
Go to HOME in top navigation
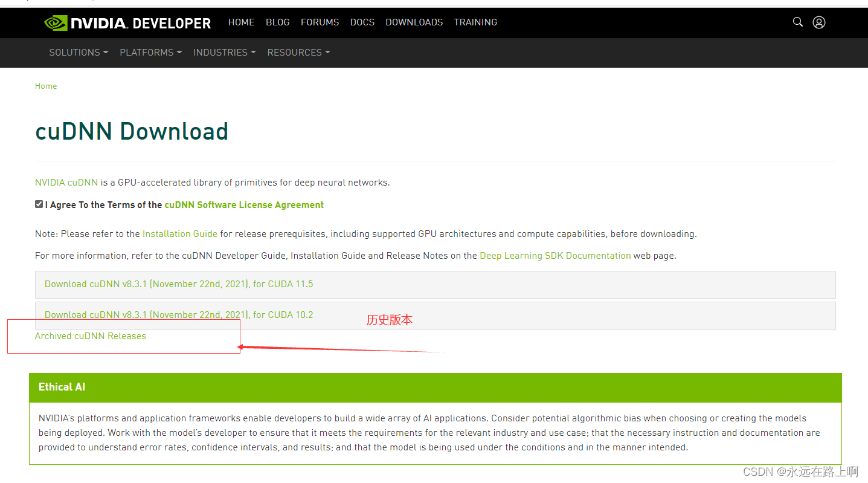(x=241, y=22)
